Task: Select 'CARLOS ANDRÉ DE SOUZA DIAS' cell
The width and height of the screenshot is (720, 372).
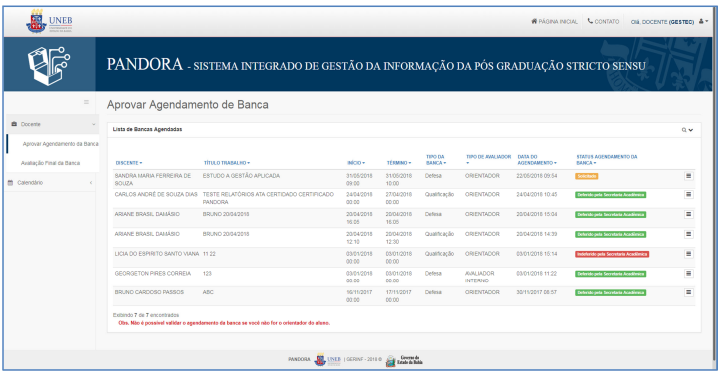Action: (x=156, y=195)
